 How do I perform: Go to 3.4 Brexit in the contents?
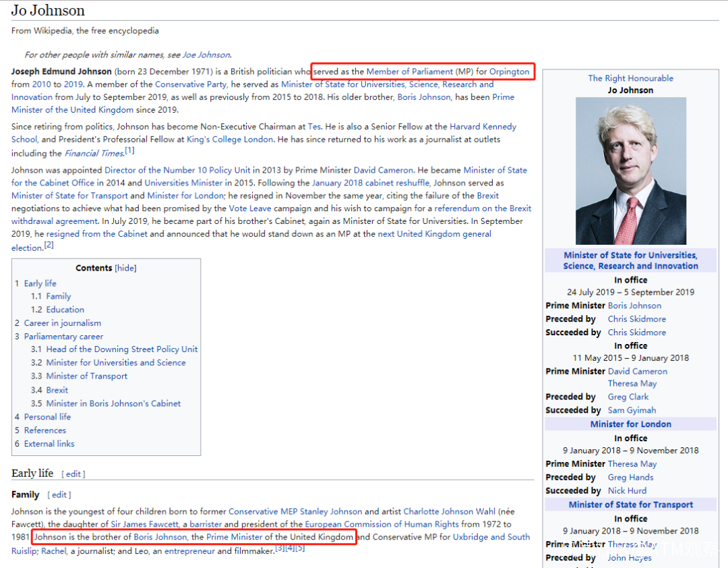coord(57,390)
